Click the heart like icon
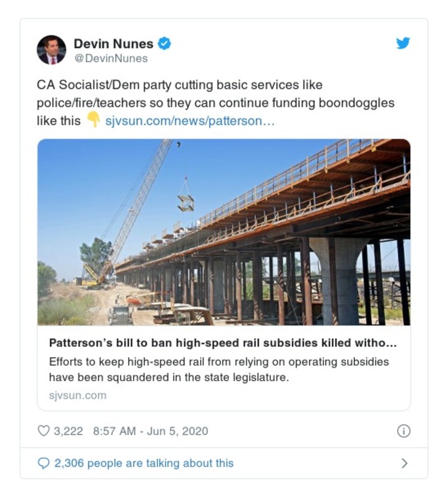Image resolution: width=448 pixels, height=498 pixels. click(44, 431)
